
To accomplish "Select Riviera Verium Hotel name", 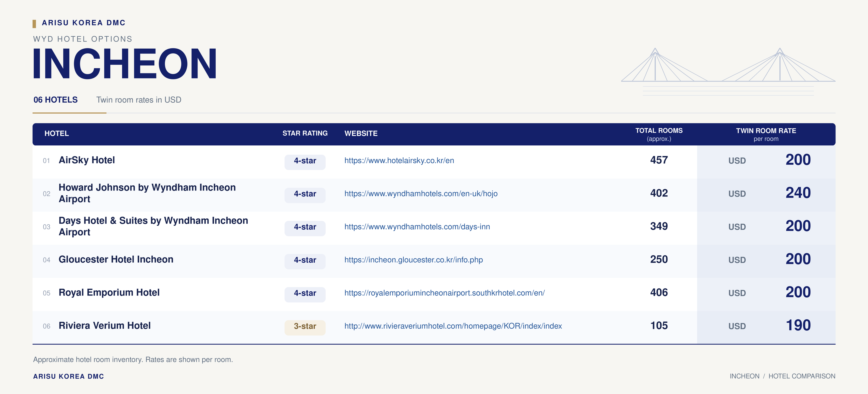I will click(x=104, y=326).
